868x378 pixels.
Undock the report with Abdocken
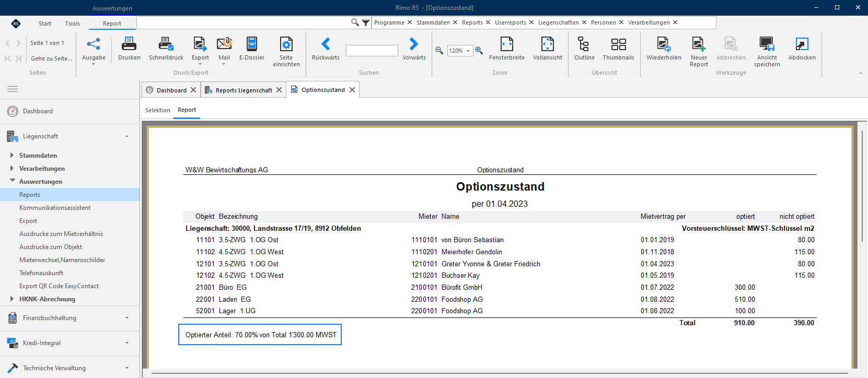click(802, 49)
